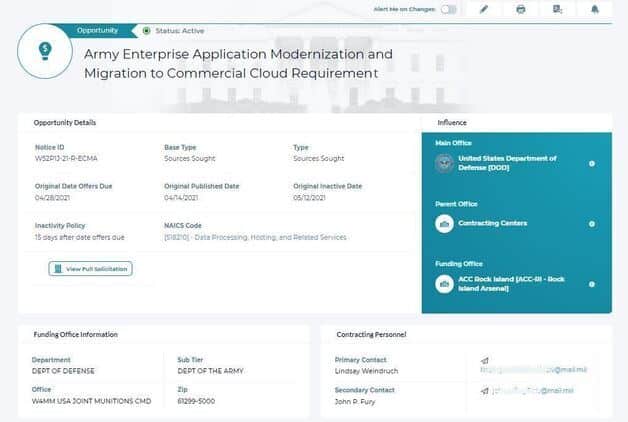Click the document export icon
The image size is (628, 422).
(557, 9)
